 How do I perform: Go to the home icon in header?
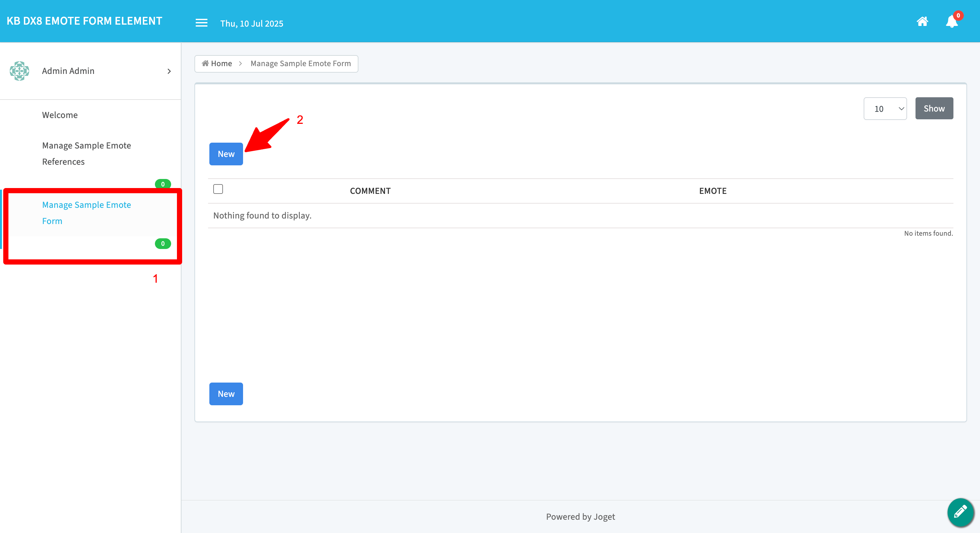[922, 21]
